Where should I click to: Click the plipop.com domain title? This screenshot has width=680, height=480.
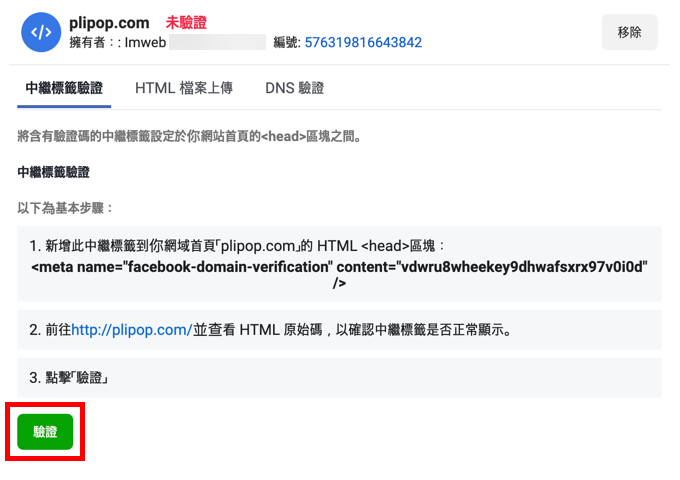109,23
